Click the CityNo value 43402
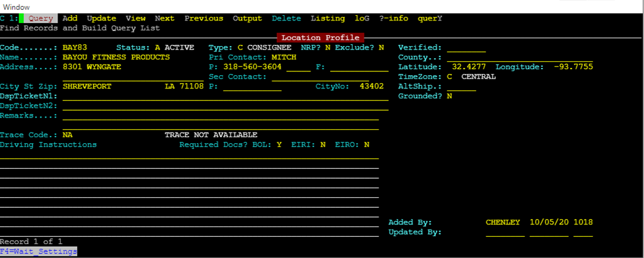 371,86
